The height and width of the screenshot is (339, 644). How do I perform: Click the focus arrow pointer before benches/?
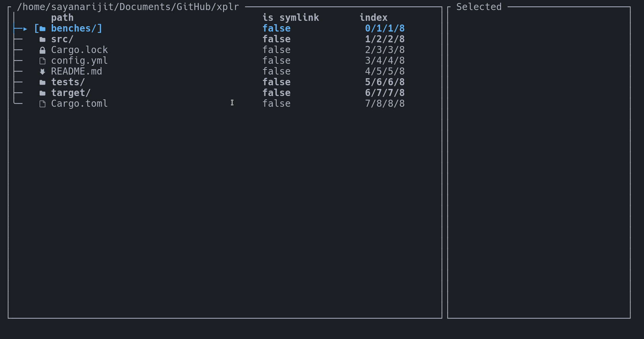25,29
